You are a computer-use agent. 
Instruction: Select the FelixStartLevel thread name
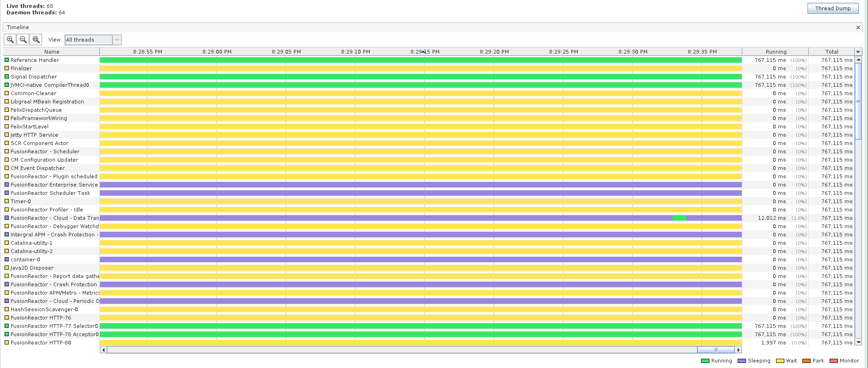[x=30, y=127]
